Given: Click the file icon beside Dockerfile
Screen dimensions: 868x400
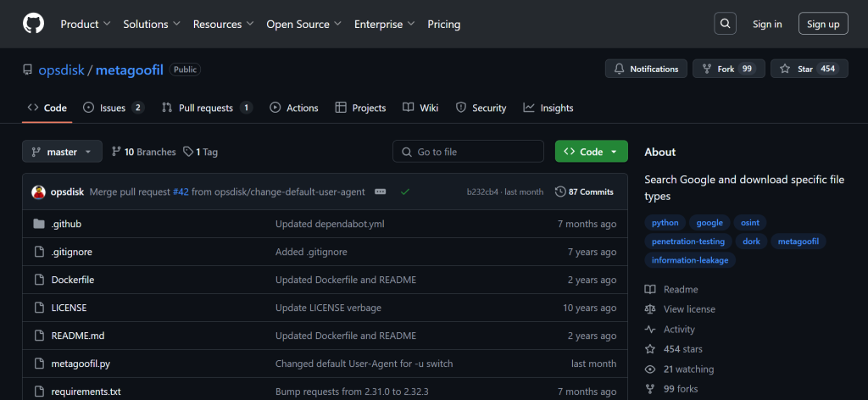Looking at the screenshot, I should tap(39, 280).
